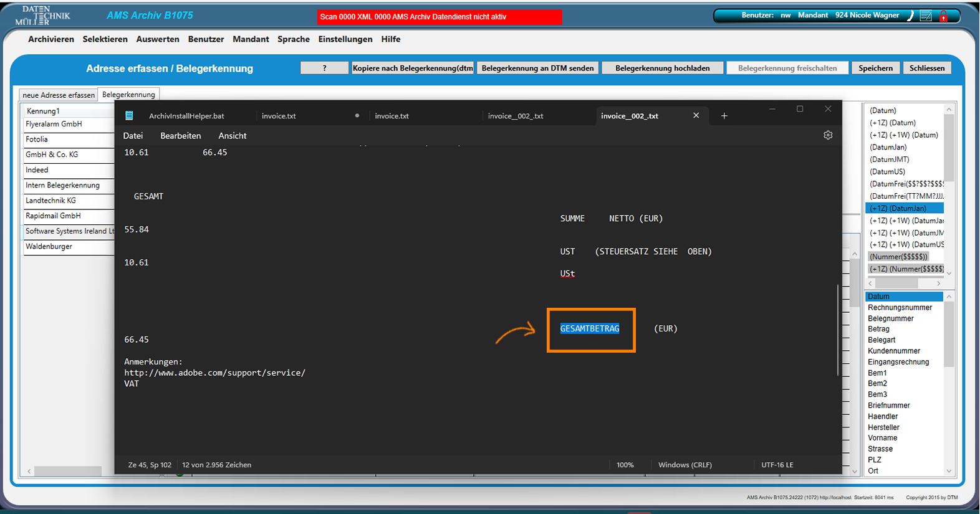Switch to ArchivInstallHelper.bat tab
This screenshot has height=514, width=980.
[186, 116]
